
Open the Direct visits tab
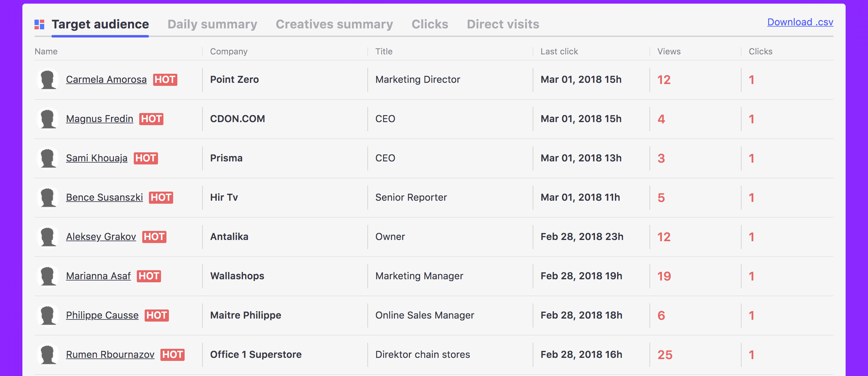503,24
